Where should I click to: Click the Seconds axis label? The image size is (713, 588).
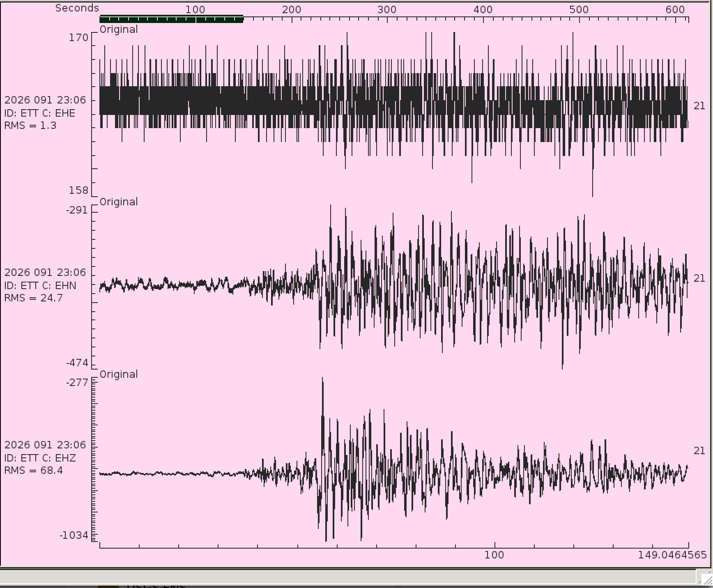(77, 8)
